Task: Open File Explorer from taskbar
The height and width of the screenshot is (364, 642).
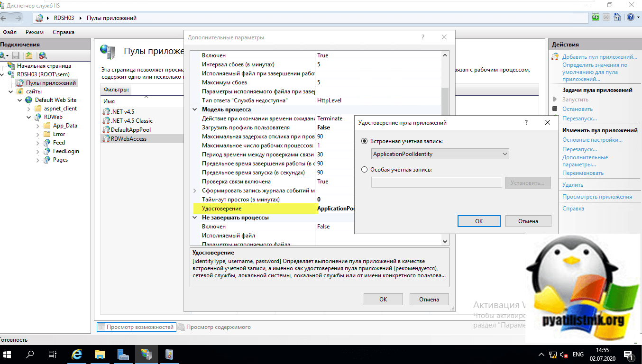Action: [x=100, y=355]
